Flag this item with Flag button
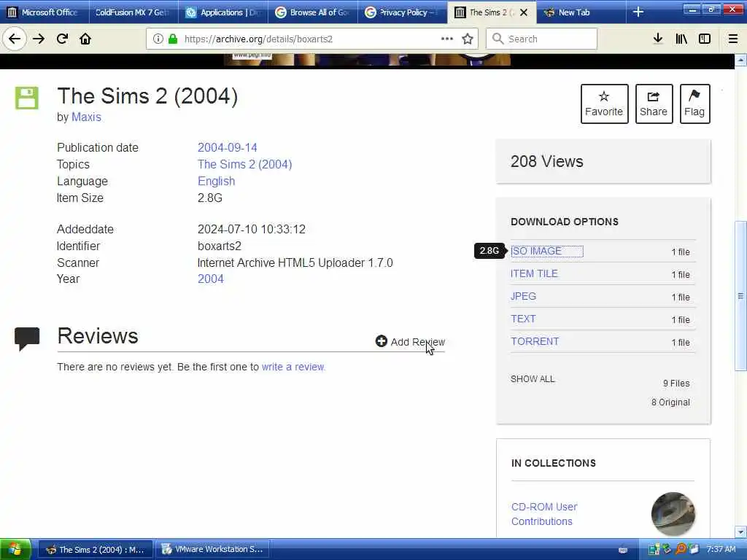 [x=694, y=104]
